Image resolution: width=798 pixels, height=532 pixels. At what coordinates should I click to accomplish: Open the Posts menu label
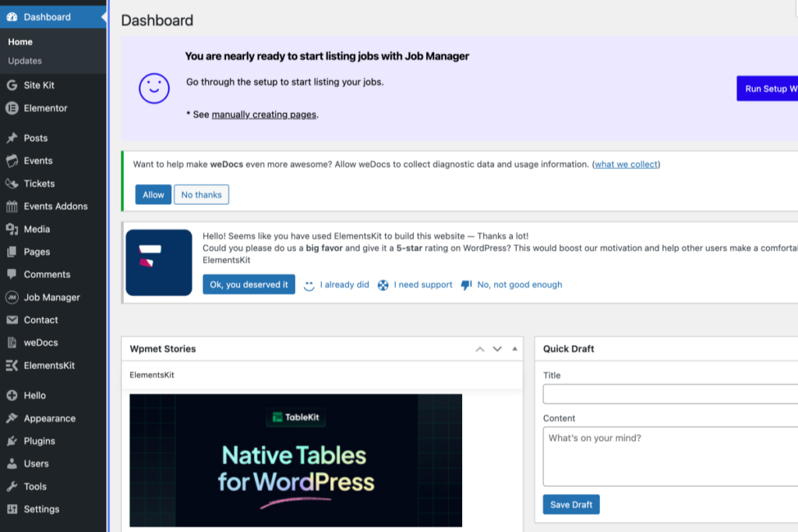(x=36, y=138)
